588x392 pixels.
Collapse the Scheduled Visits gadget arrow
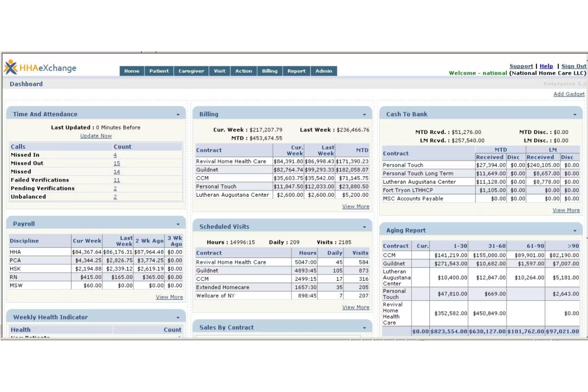coord(364,227)
